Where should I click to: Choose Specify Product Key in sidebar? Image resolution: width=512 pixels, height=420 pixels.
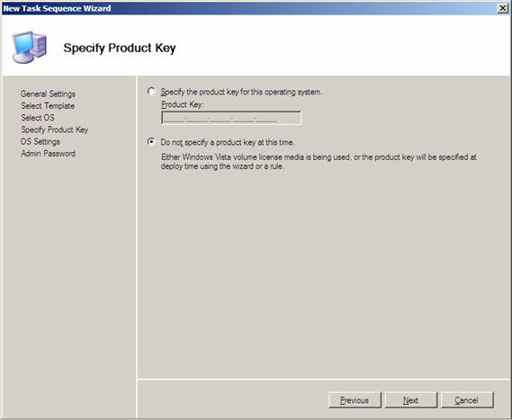tap(55, 130)
